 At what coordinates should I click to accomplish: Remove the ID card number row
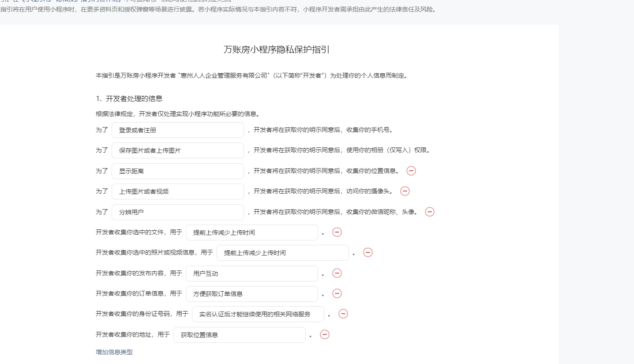pyautogui.click(x=343, y=314)
